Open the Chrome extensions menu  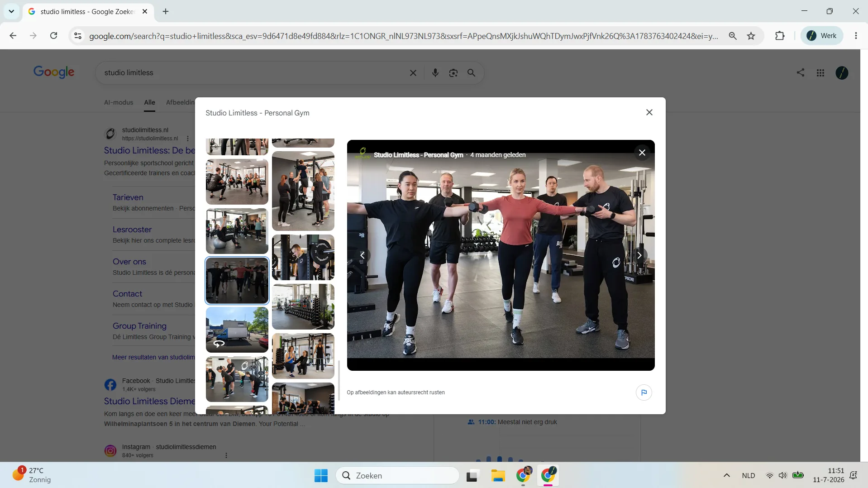pyautogui.click(x=780, y=36)
